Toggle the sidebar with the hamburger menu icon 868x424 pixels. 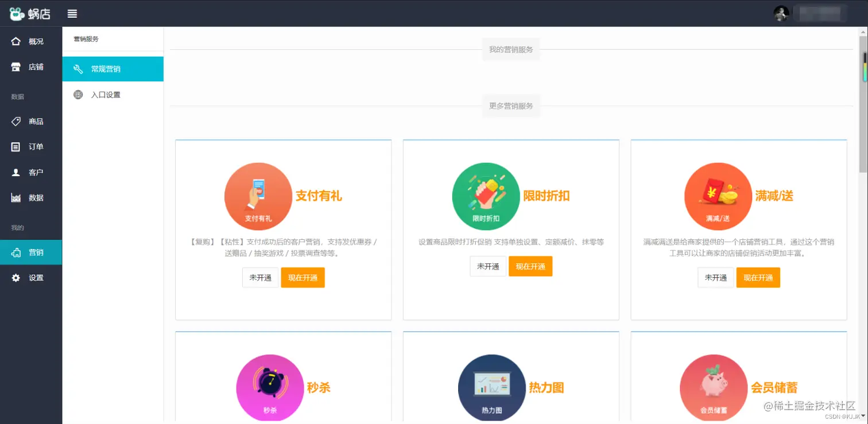point(72,13)
